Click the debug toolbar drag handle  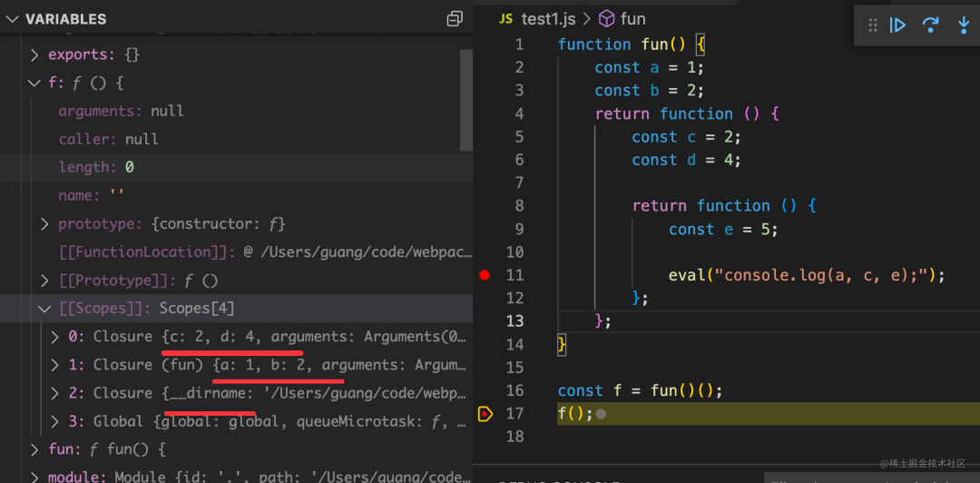coord(873,25)
